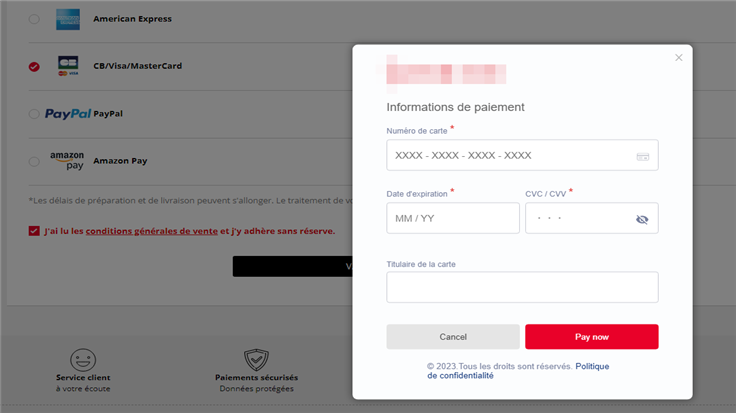This screenshot has height=413, width=736.
Task: Click the American Express card logo
Action: 68,18
